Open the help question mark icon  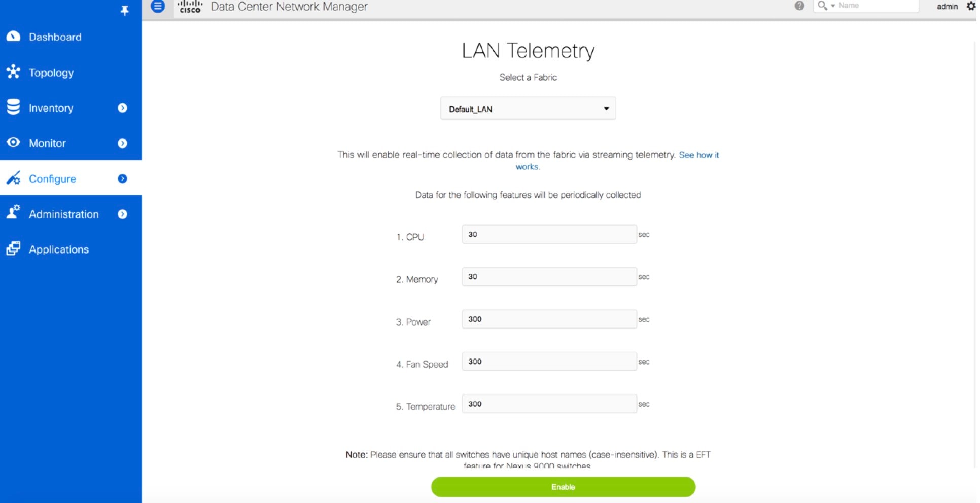coord(799,6)
